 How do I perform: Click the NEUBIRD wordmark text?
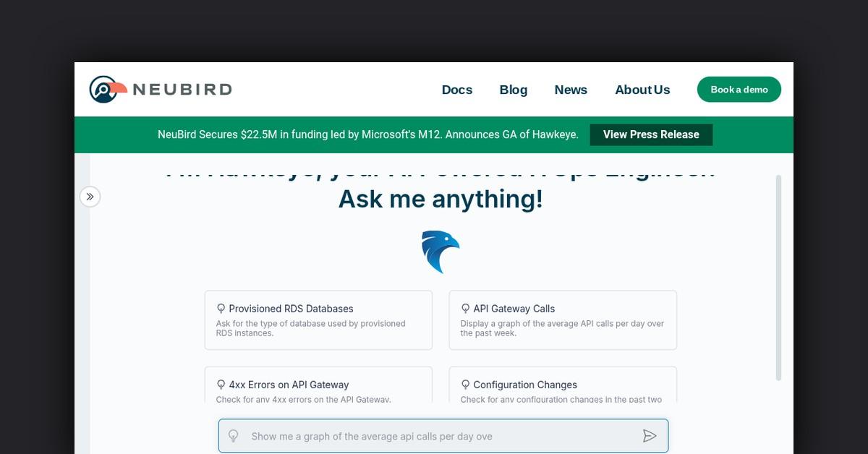pos(182,90)
